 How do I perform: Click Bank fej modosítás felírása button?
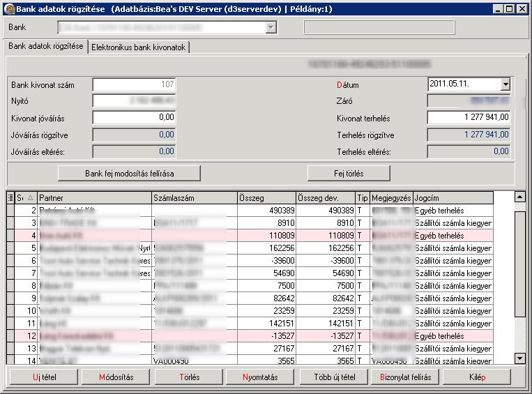point(129,174)
